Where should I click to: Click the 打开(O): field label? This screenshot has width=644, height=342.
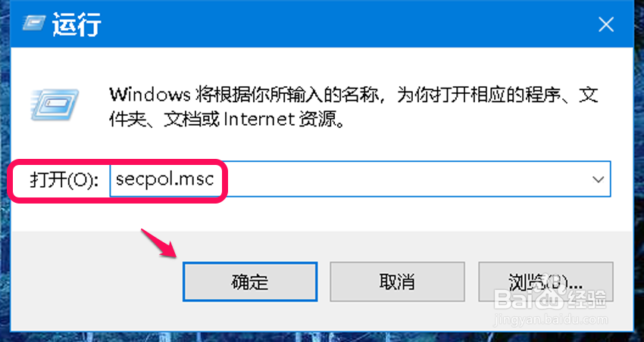[64, 180]
